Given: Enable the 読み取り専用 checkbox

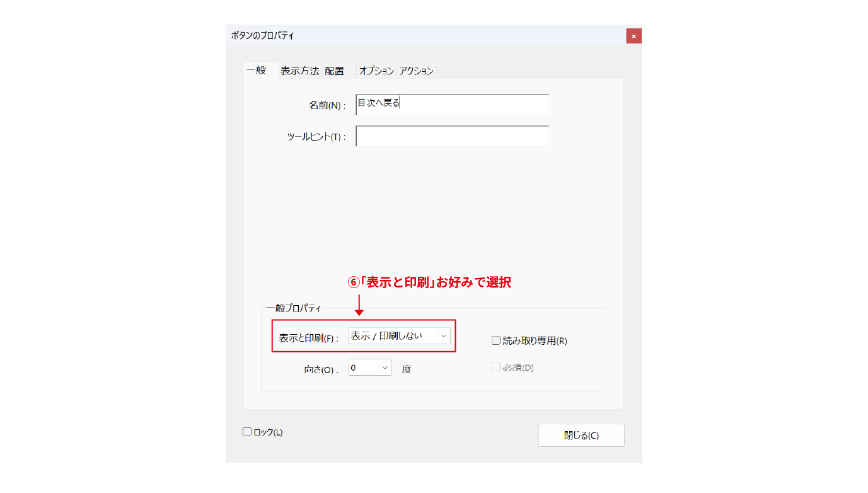Looking at the screenshot, I should click(x=495, y=340).
